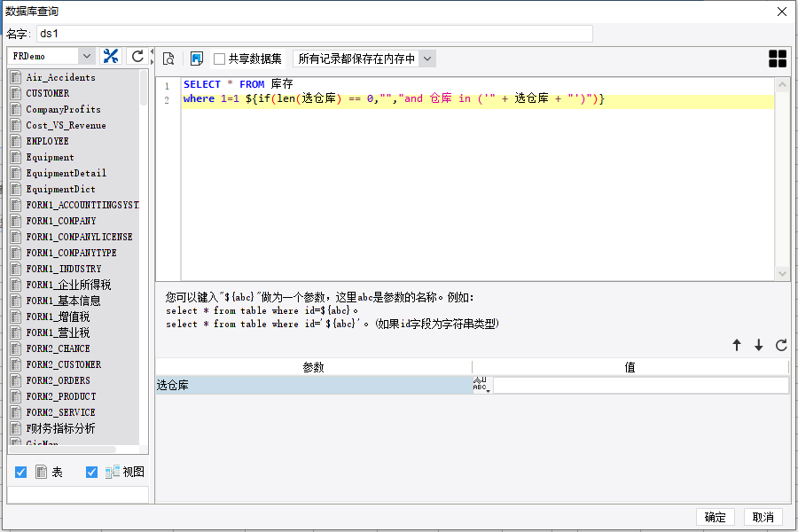Cancel with the 取消 button
The width and height of the screenshot is (798, 532).
tap(763, 517)
